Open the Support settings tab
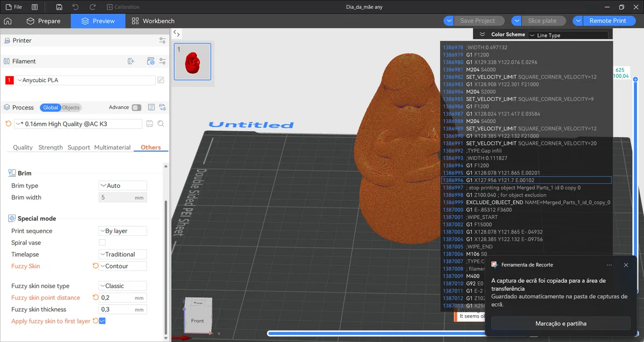This screenshot has height=342, width=644. (x=78, y=147)
